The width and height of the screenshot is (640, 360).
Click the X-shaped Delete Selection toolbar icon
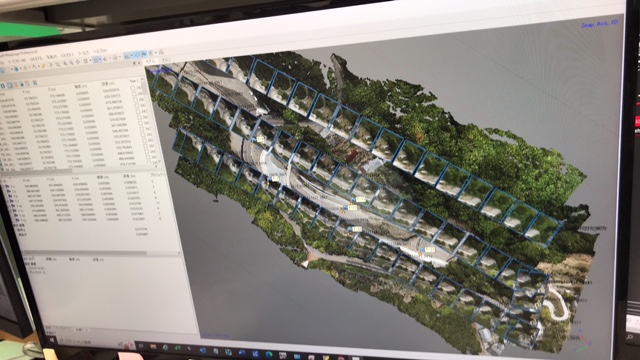click(51, 64)
